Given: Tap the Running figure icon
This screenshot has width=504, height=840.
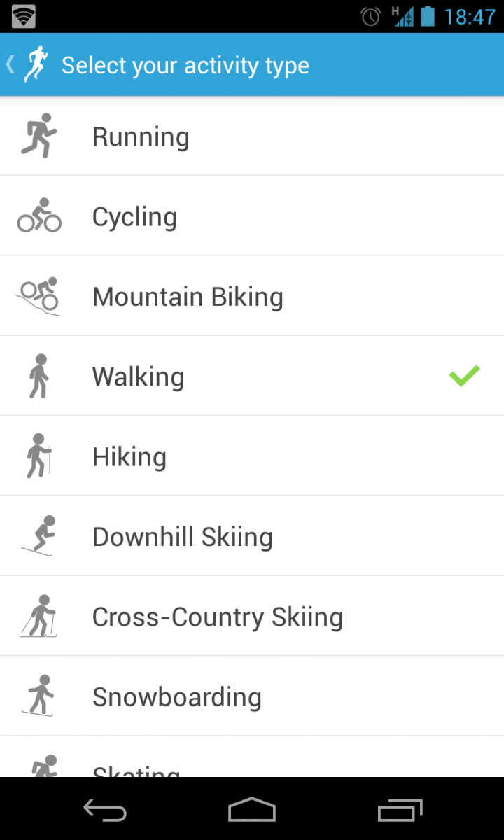Looking at the screenshot, I should (38, 136).
